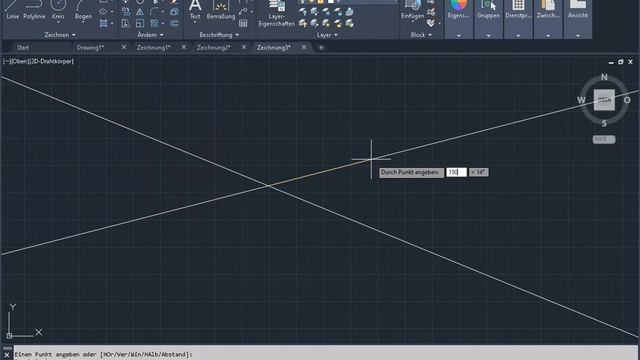Image resolution: width=640 pixels, height=360 pixels.
Task: Click the offset icon in Ändern panel
Action: pyautogui.click(x=174, y=23)
